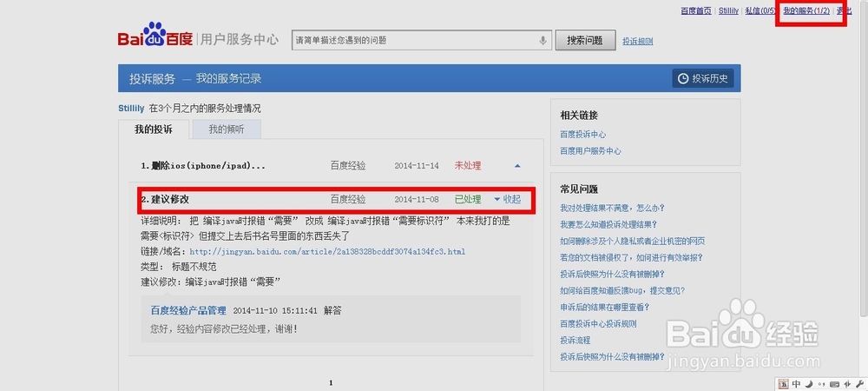The height and width of the screenshot is (391, 868).
Task: Switch to the 我的倾听 tab
Action: point(226,129)
